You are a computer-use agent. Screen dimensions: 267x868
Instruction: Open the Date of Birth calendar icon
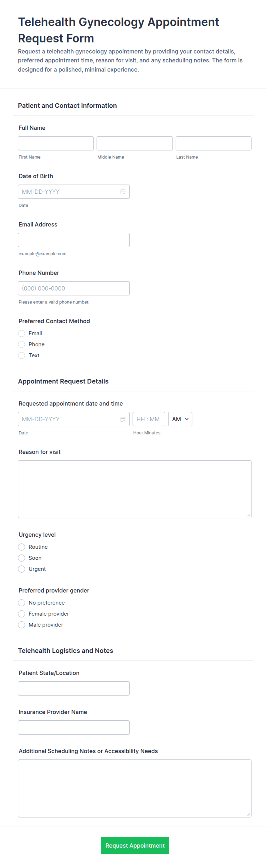coord(123,192)
